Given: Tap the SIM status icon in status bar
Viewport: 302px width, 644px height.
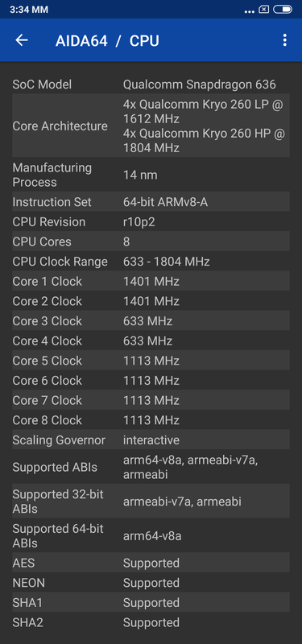Looking at the screenshot, I should (264, 10).
